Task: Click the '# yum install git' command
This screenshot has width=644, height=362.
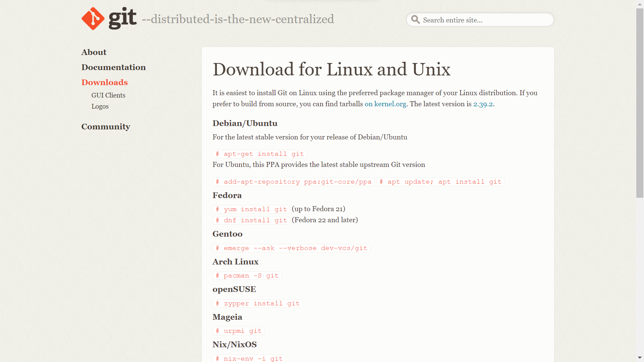Action: coord(251,209)
